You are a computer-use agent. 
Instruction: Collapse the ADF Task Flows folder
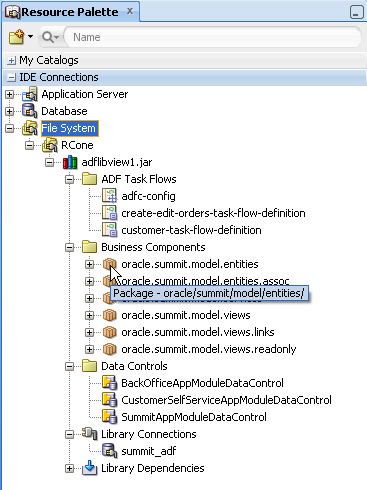pos(70,179)
